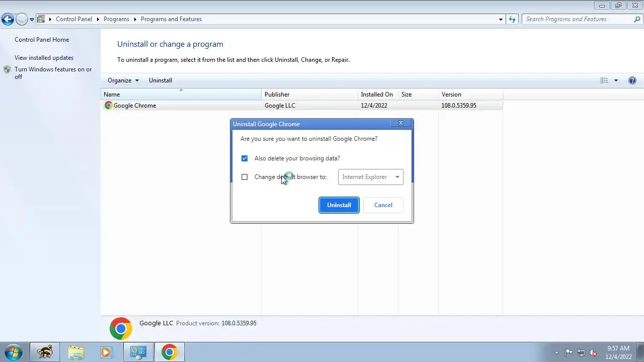Open Windows Media Player taskbar icon
Viewport: 644px width, 362px height.
[106, 352]
